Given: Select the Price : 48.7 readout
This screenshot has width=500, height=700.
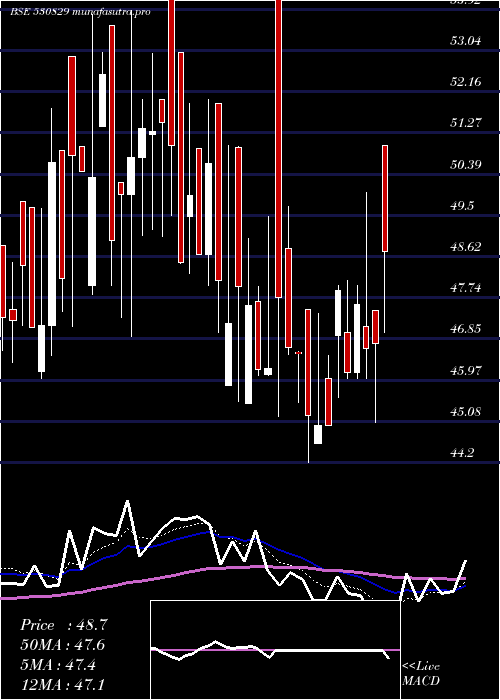Looking at the screenshot, I should (64, 625).
